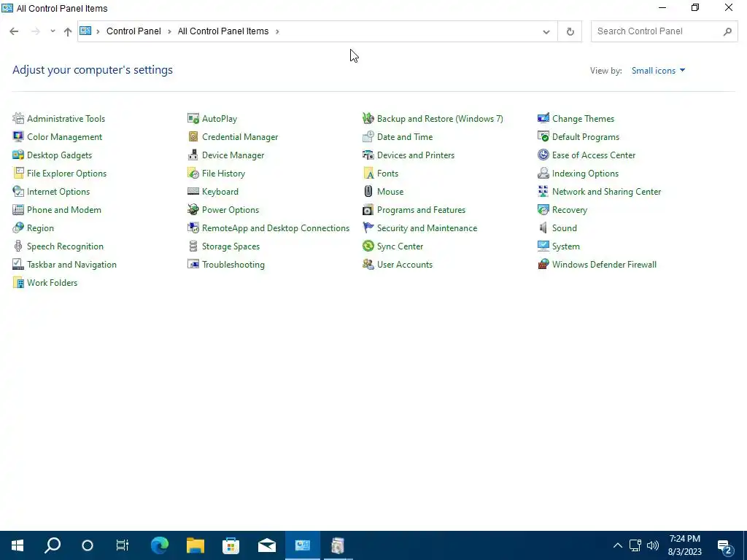Open File Explorer Options link
Viewport: 747px width, 560px height.
click(66, 174)
